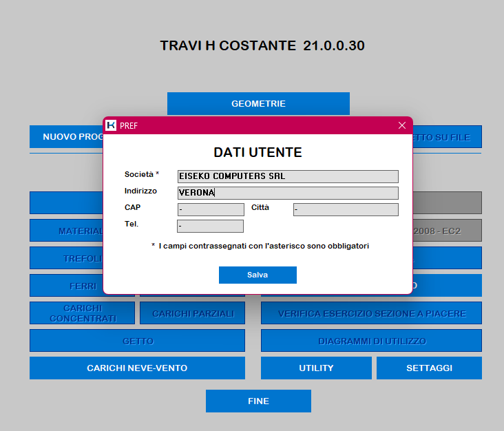Click into the Indirizzo field containing VERONA
This screenshot has height=431, width=504.
pos(287,193)
